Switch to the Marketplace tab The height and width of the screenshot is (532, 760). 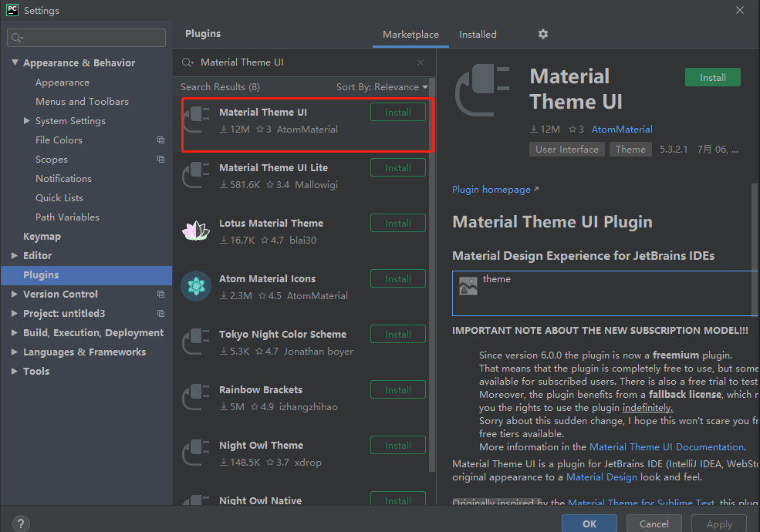[x=410, y=35]
